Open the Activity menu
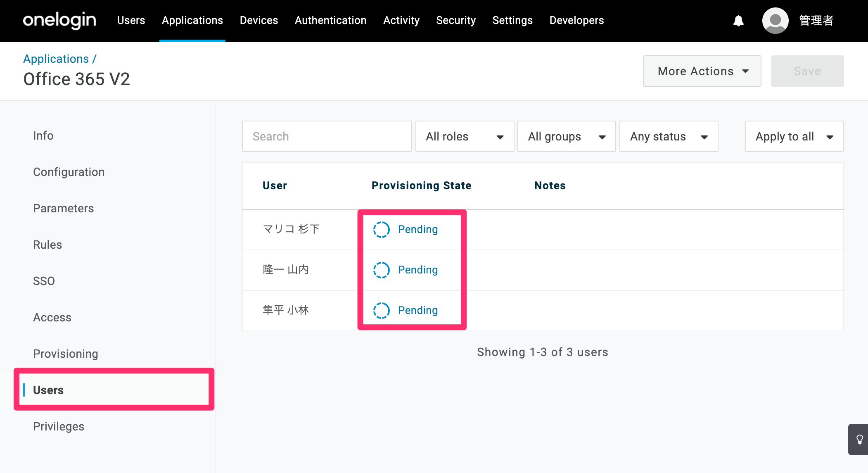 click(x=401, y=20)
